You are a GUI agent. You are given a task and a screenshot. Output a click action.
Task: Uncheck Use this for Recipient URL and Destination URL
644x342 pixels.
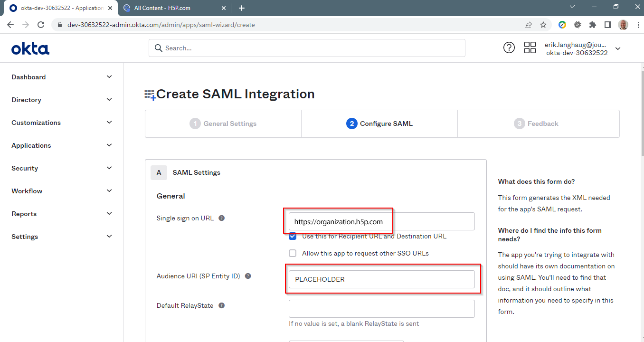293,236
